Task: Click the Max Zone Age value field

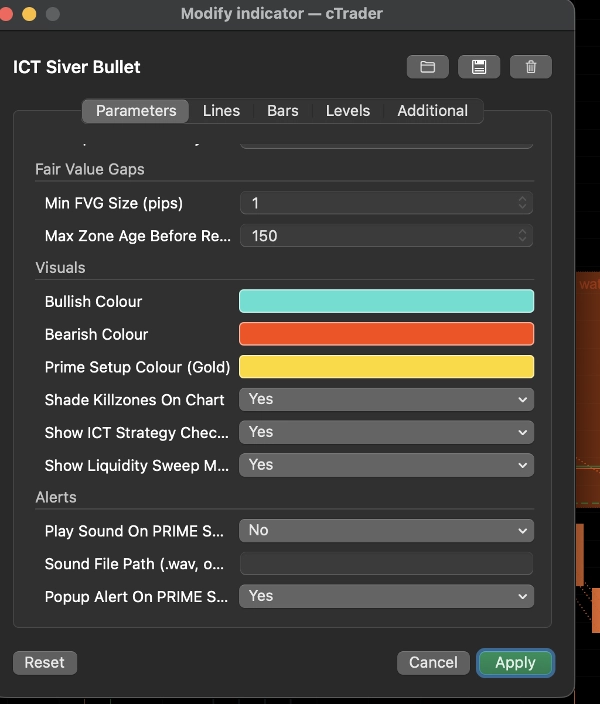Action: pos(386,236)
